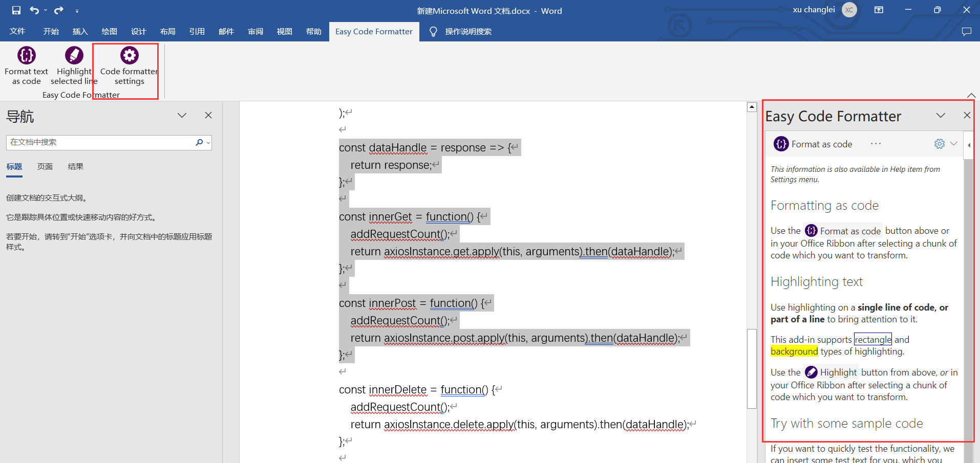The width and height of the screenshot is (980, 463).
Task: Click Format as code button in pane
Action: click(x=813, y=144)
